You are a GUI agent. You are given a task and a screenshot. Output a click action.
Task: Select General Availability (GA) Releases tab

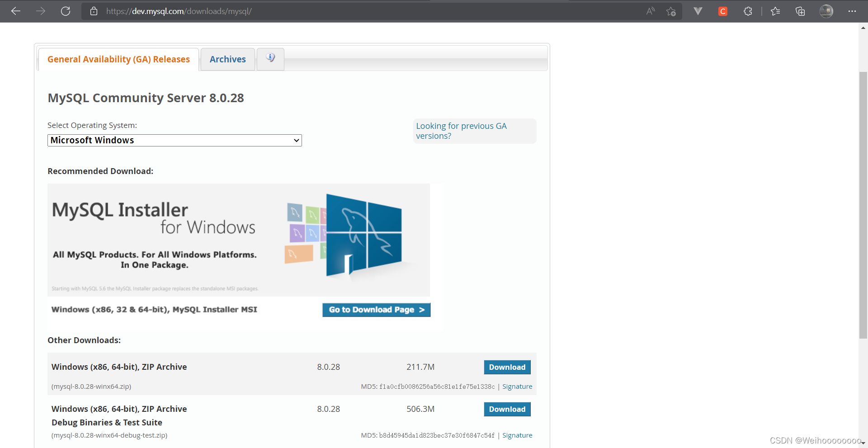118,59
